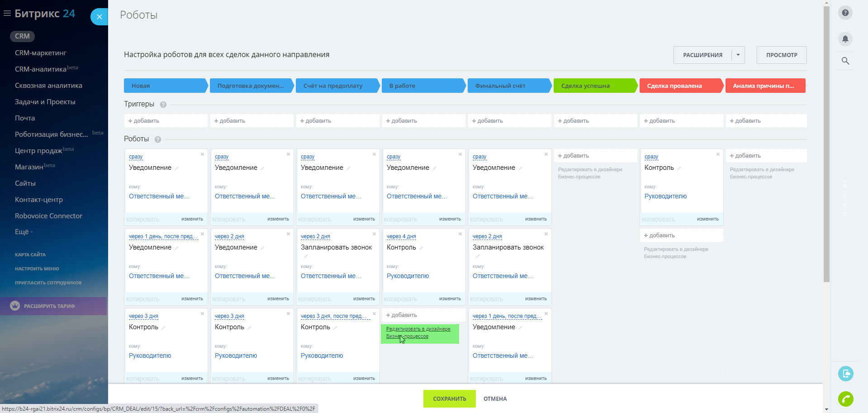Open search with the magnifier icon
Image resolution: width=868 pixels, height=413 pixels.
[845, 61]
